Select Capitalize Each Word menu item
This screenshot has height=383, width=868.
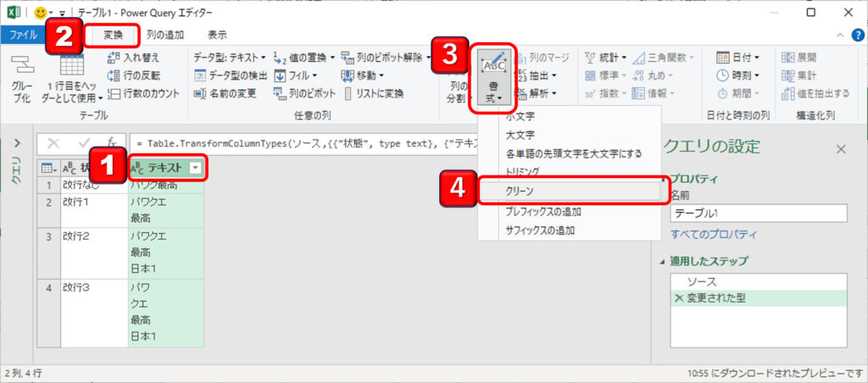pos(570,153)
